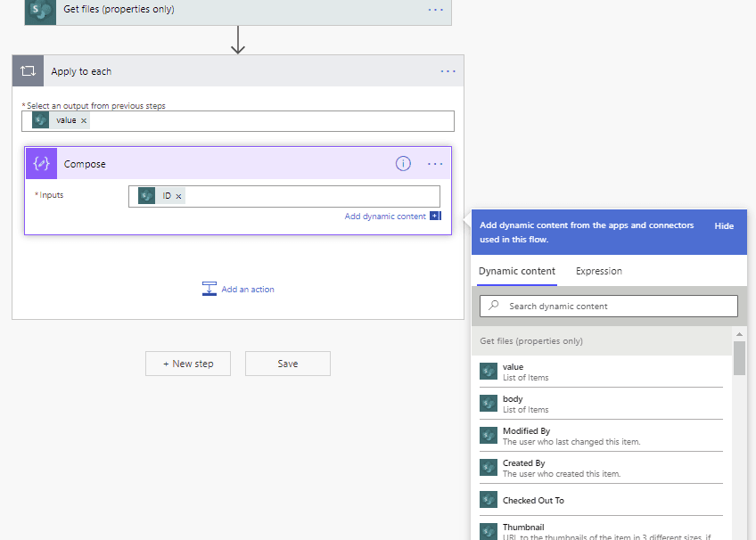Show Compose action info tooltip
756x540 pixels.
click(403, 164)
